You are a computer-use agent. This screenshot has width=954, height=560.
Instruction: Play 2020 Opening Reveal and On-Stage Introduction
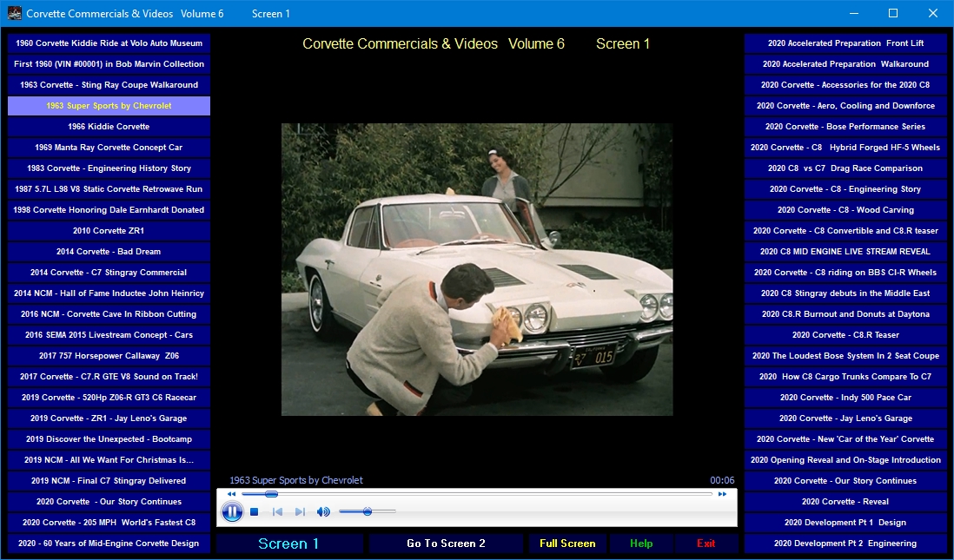coord(845,459)
